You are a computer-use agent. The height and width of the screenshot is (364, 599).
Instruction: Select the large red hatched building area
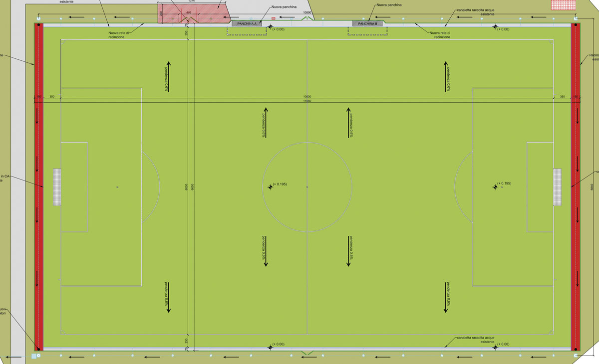tap(194, 12)
